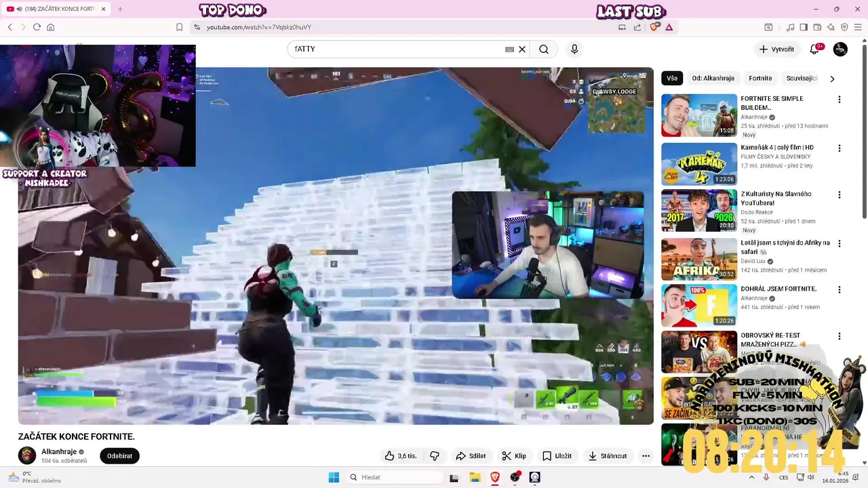The width and height of the screenshot is (868, 488).
Task: Run search with the magnifier button
Action: [x=544, y=49]
